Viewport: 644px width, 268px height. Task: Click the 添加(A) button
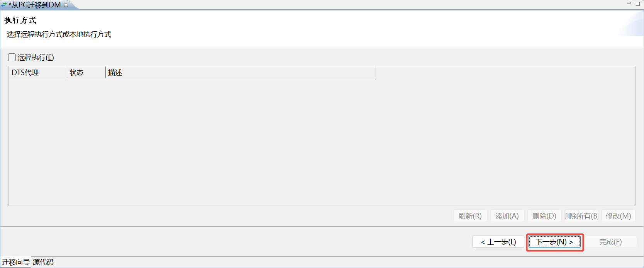pos(507,216)
